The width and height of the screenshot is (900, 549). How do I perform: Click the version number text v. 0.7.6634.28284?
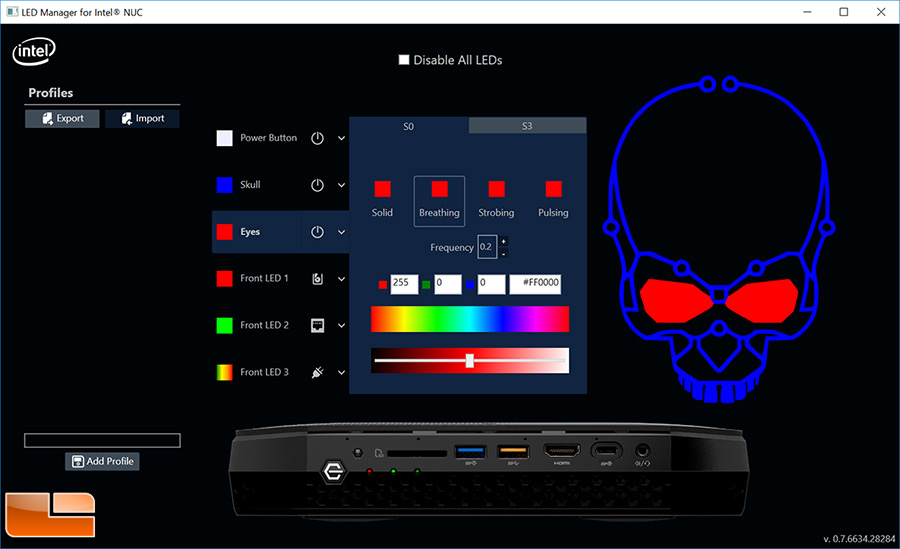(859, 539)
